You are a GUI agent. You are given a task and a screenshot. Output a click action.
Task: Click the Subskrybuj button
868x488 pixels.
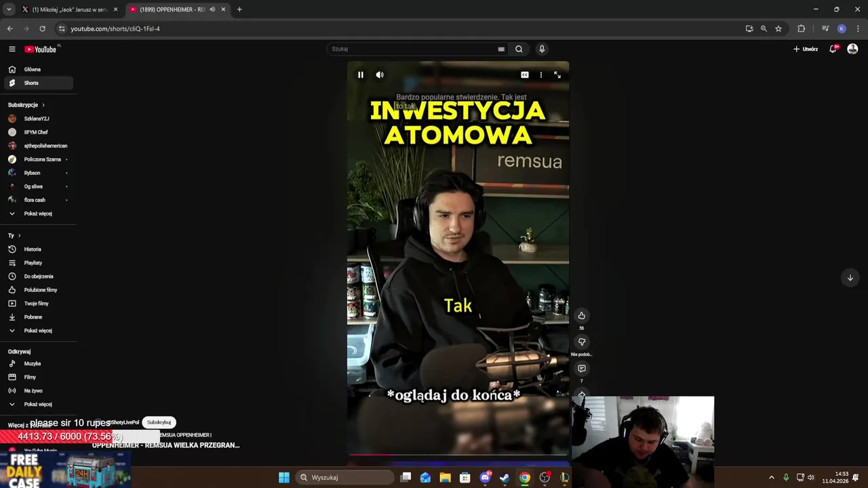tap(159, 422)
